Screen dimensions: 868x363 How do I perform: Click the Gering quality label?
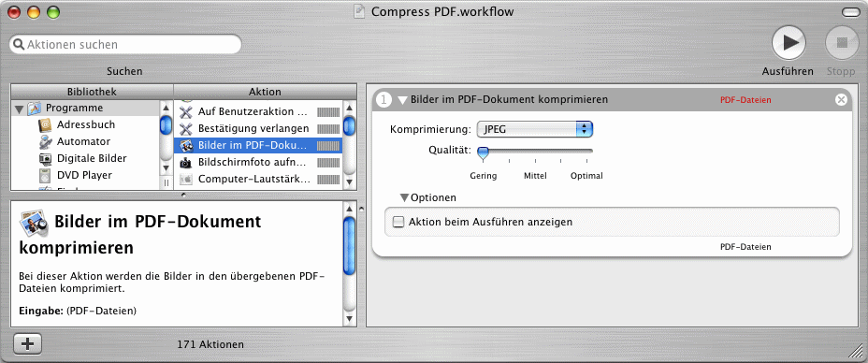coord(484,176)
